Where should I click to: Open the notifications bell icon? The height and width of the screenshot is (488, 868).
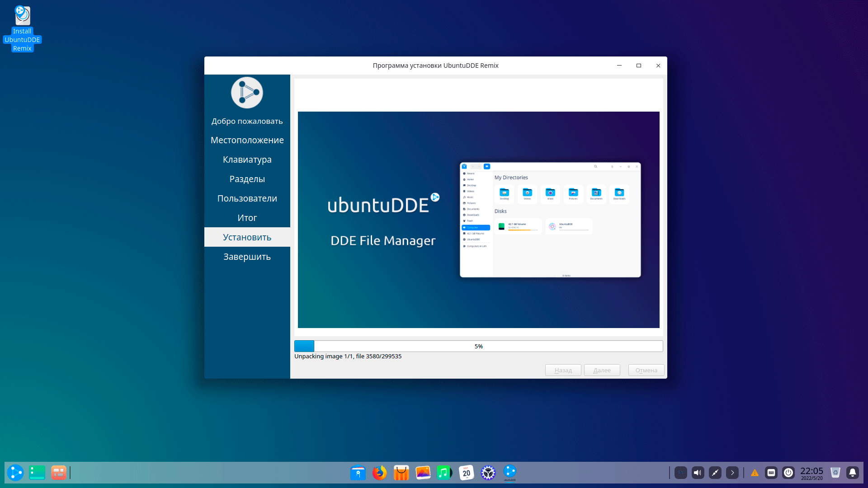point(852,473)
